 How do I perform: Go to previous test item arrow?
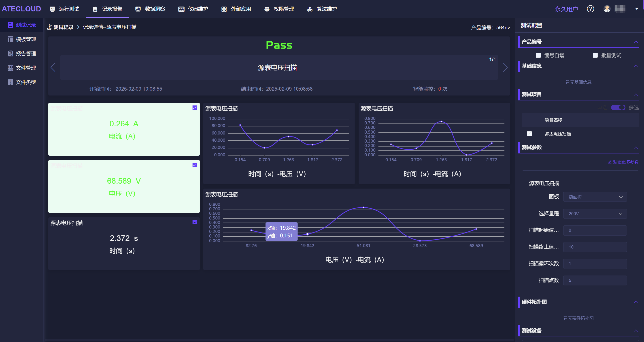(53, 67)
